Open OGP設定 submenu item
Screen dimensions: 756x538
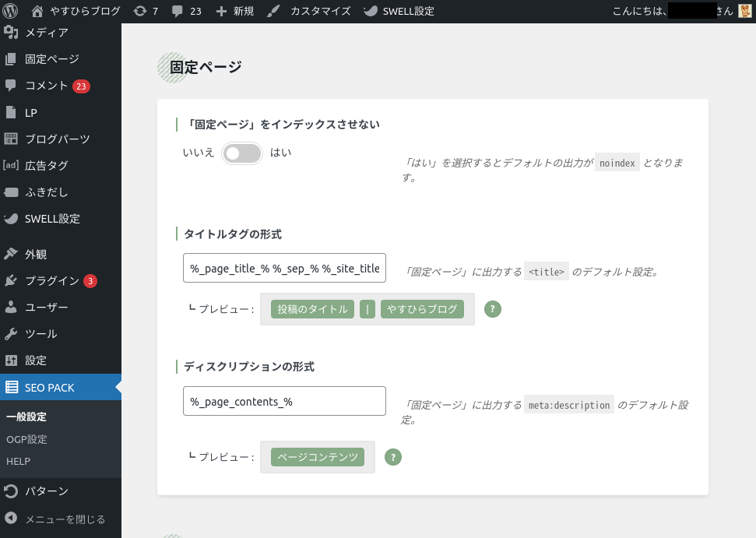coord(26,439)
